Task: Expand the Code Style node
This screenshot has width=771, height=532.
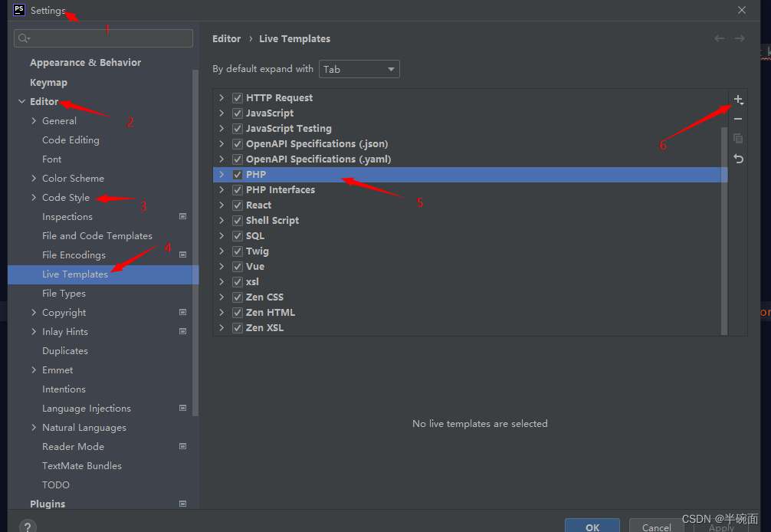Action: click(34, 197)
